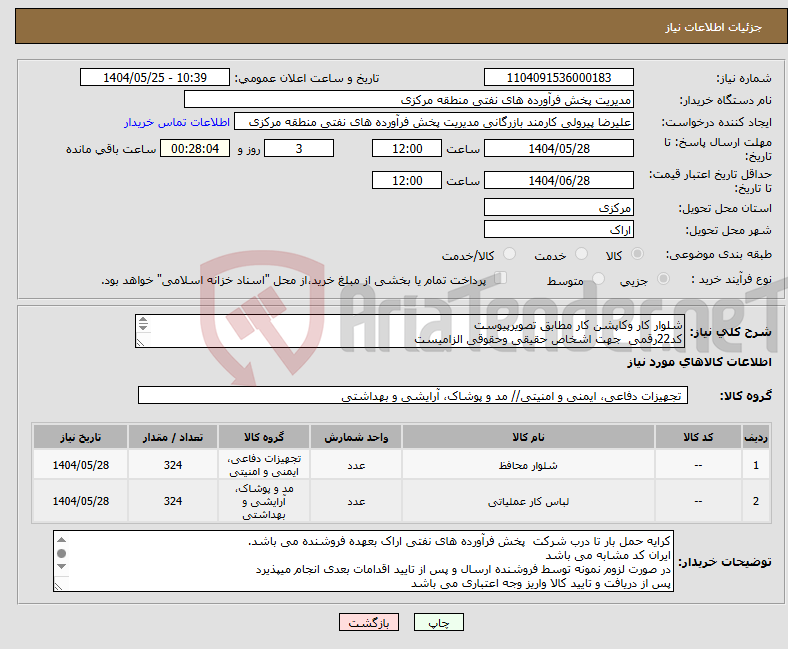Click column header گروه کالا
Image resolution: width=788 pixels, height=649 pixels.
coord(264,437)
